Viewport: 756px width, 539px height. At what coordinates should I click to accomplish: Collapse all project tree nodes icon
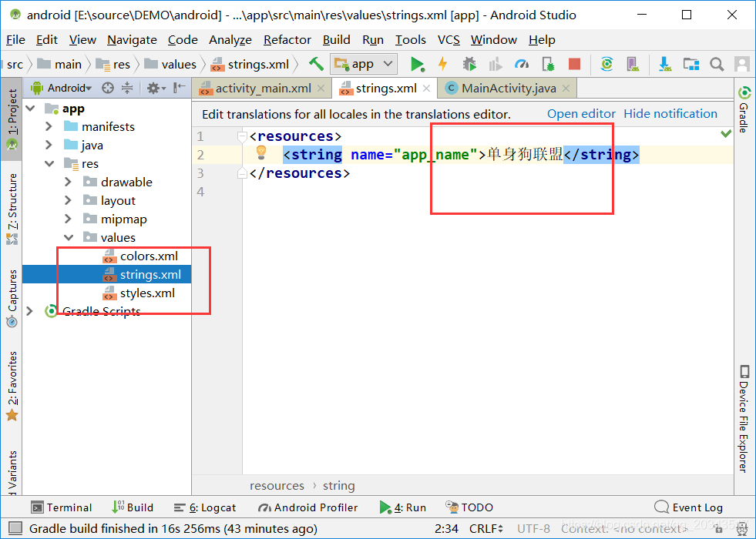pos(127,88)
